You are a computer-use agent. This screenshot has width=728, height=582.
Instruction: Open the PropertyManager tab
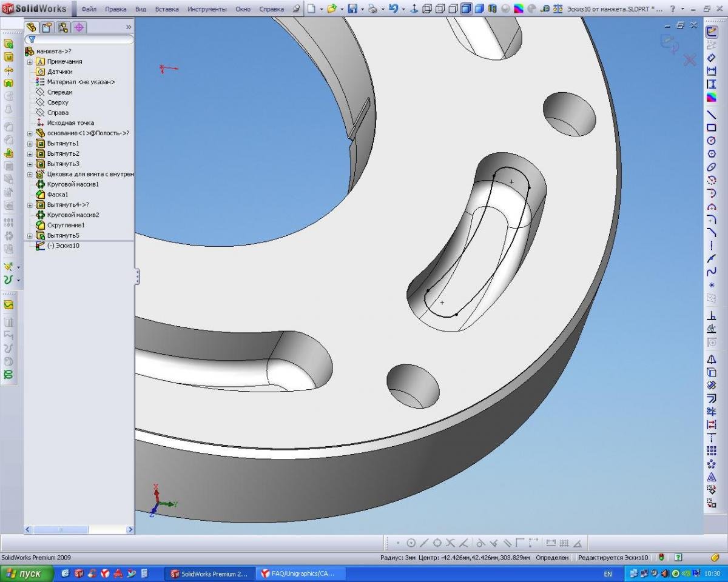tap(47, 27)
